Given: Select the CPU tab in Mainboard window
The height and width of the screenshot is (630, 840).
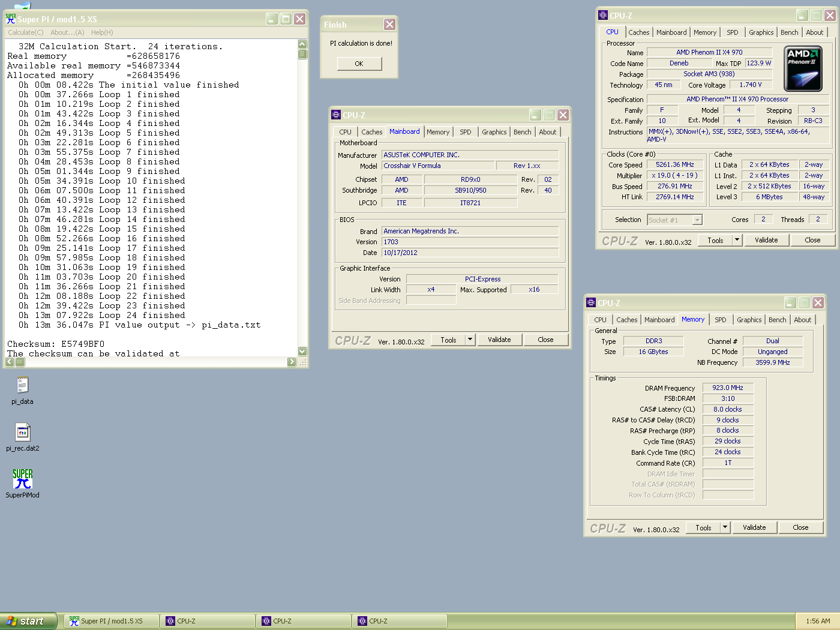Looking at the screenshot, I should point(345,132).
